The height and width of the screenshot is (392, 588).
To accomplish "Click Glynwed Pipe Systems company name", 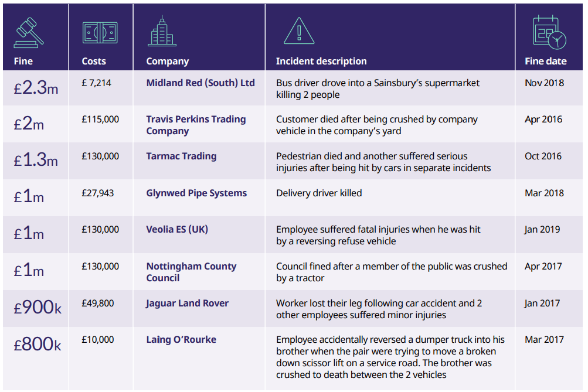I will (x=196, y=193).
